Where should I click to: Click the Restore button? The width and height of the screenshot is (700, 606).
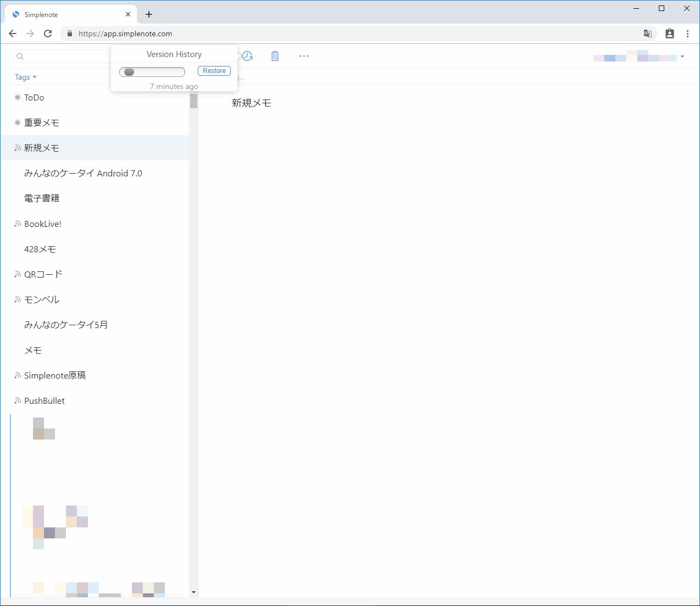click(x=214, y=71)
